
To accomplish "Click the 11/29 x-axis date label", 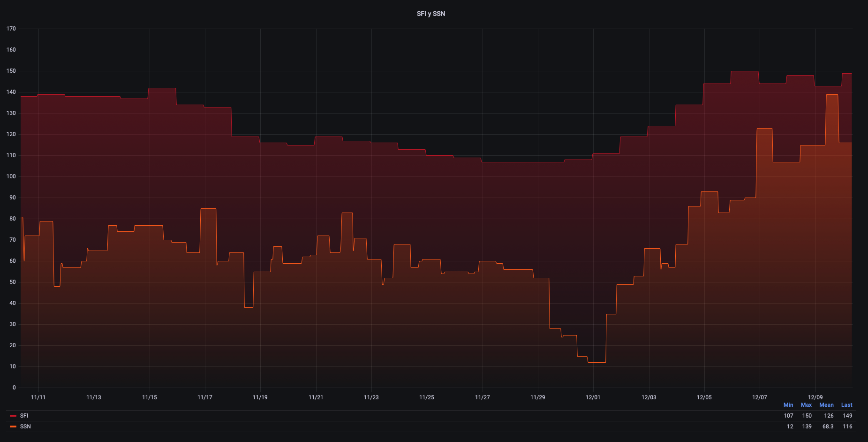I will [538, 397].
